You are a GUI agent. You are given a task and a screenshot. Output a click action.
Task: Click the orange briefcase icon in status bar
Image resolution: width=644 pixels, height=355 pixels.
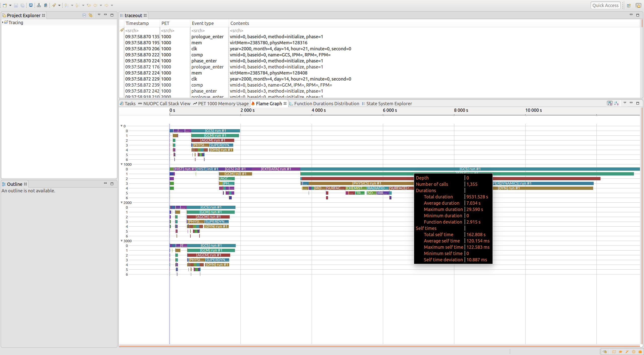pos(640,352)
